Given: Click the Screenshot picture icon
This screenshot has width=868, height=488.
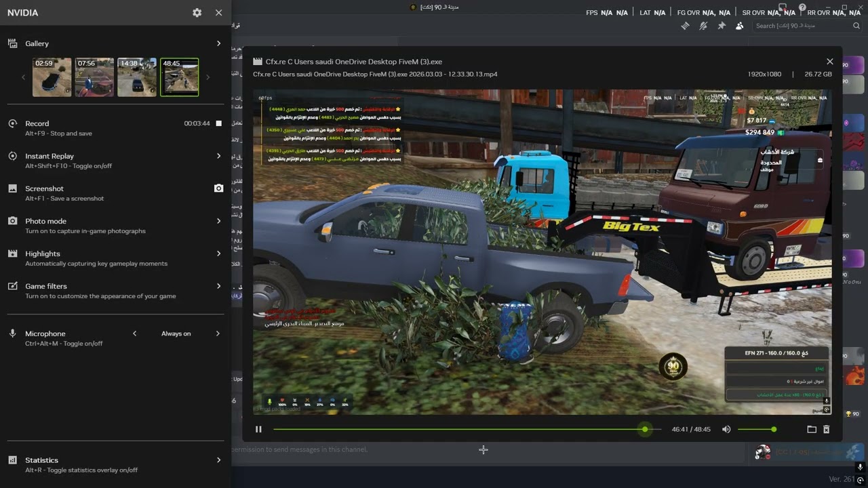Looking at the screenshot, I should pos(12,188).
